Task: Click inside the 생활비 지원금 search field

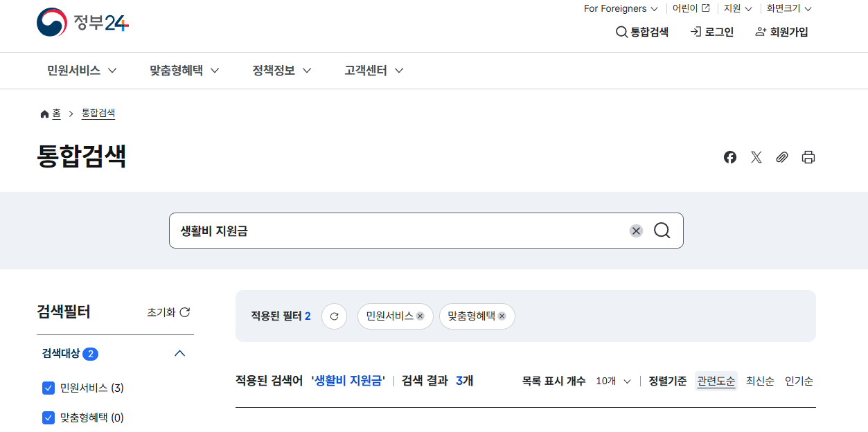Action: coord(346,231)
